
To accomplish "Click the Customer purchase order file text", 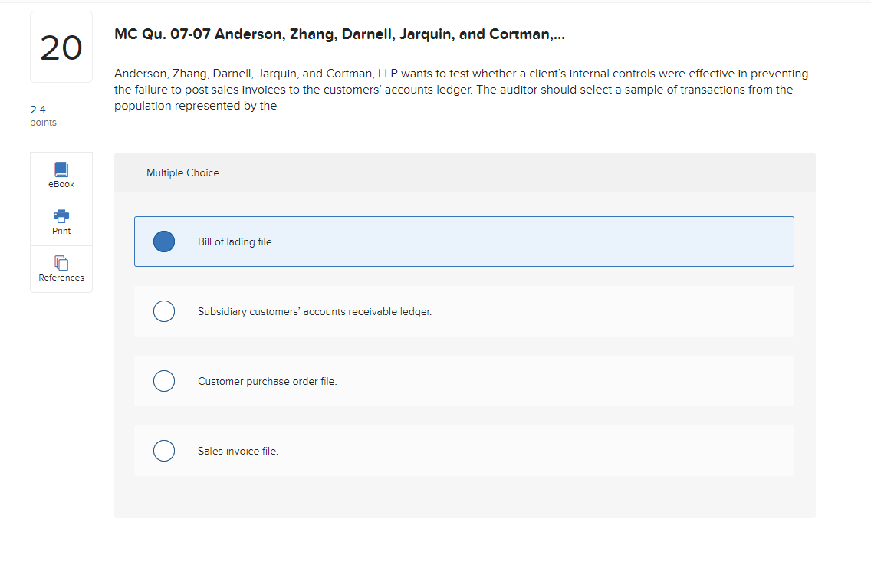I will click(x=267, y=381).
